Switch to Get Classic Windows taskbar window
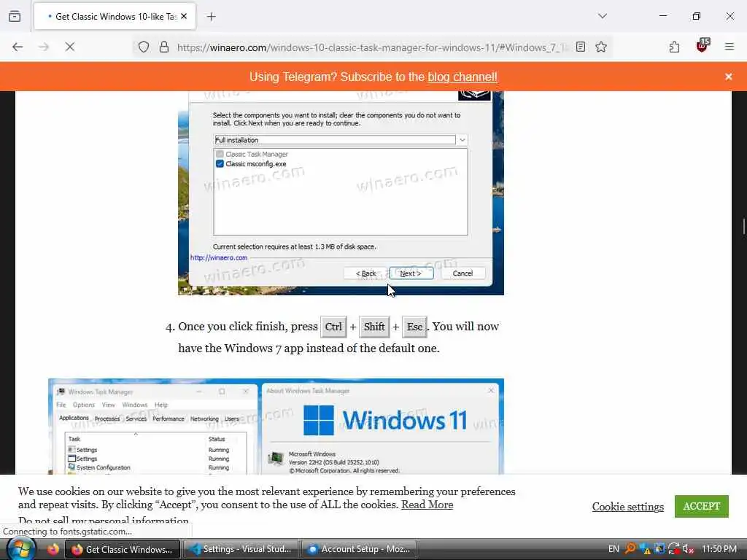 pyautogui.click(x=123, y=549)
